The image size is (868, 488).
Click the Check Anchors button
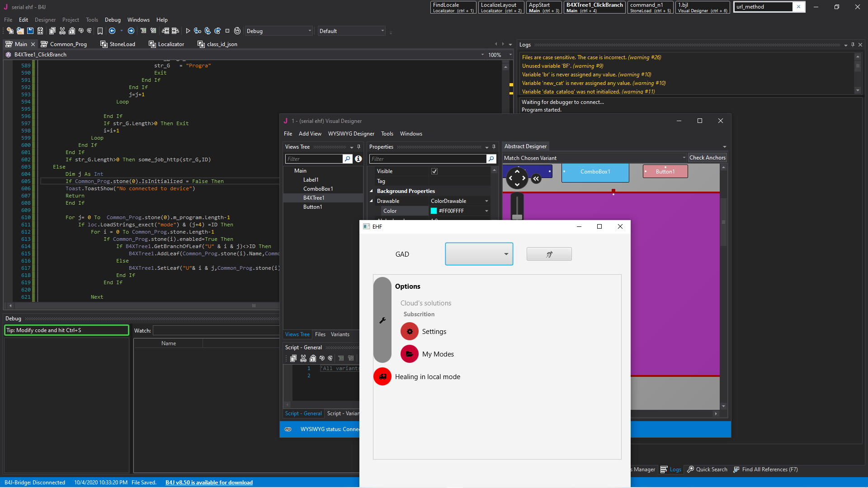(x=707, y=158)
